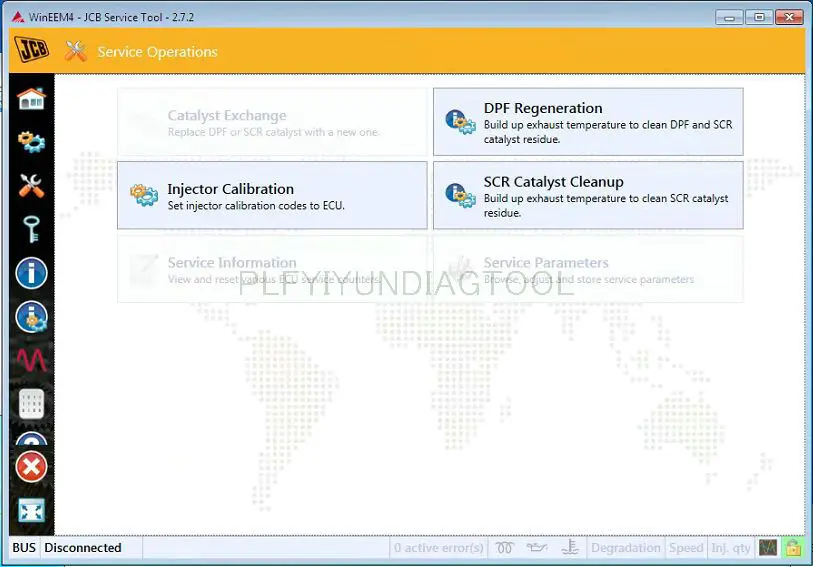
Task: Click the oil can status bar icon
Action: coord(537,547)
